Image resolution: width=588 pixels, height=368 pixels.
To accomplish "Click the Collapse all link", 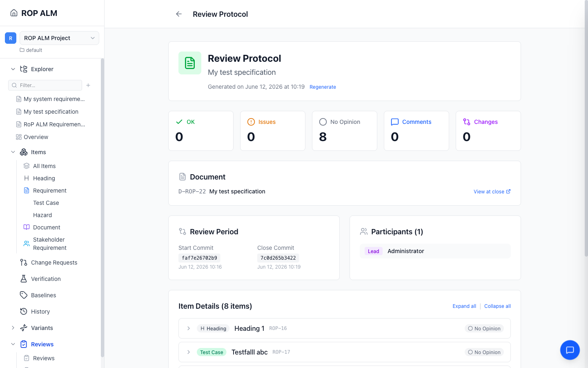I will [497, 306].
